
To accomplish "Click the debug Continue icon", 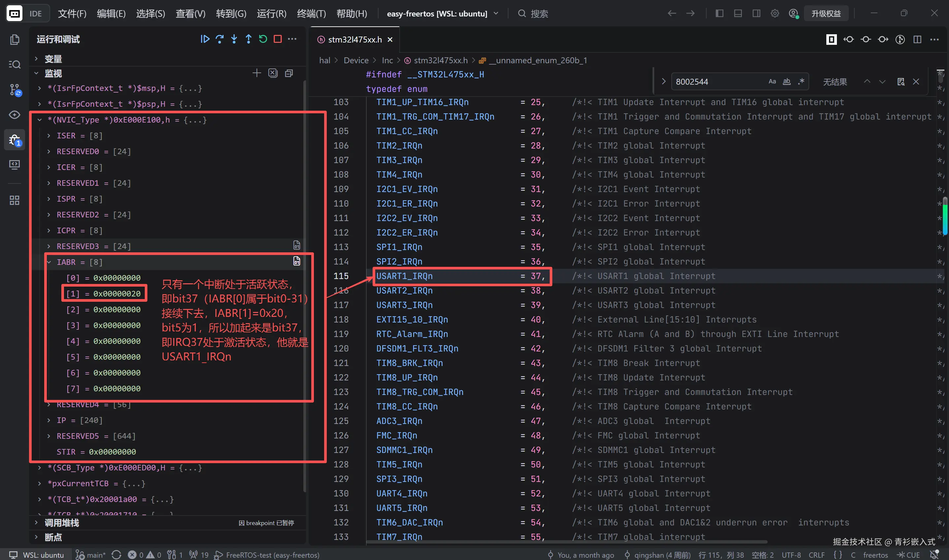I will click(x=205, y=39).
